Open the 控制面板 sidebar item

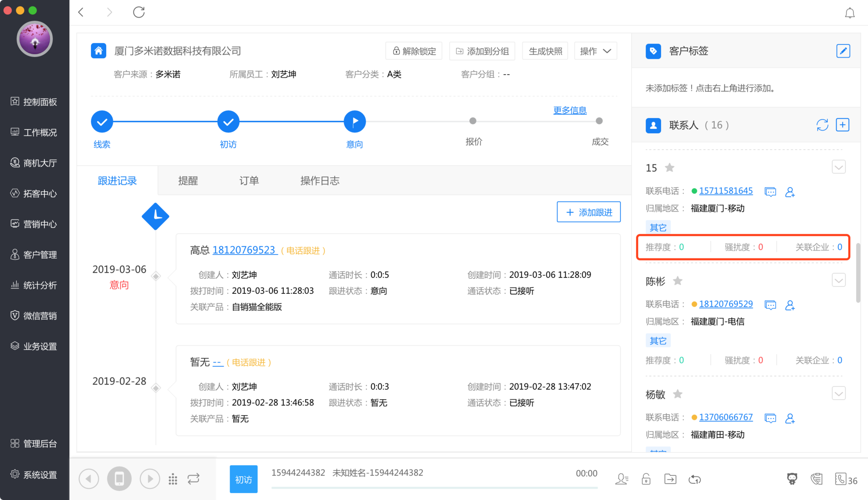pos(34,102)
